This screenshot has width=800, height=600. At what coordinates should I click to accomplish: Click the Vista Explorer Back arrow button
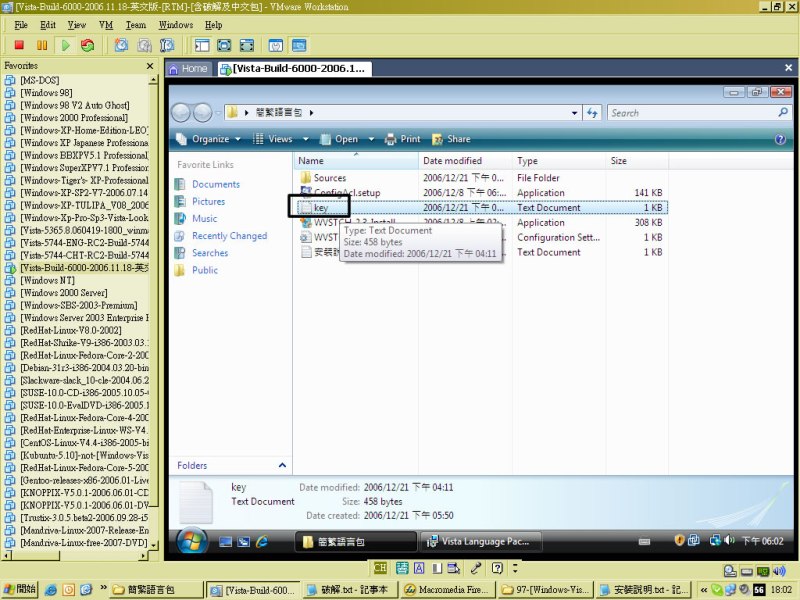click(181, 112)
